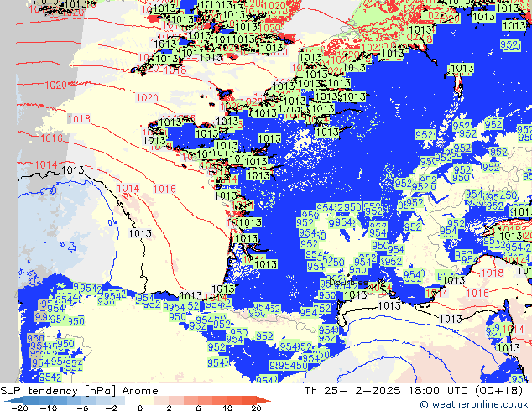Click the positive "20" legend tick label
Viewport: 532px width, 411px height.
[x=256, y=408]
